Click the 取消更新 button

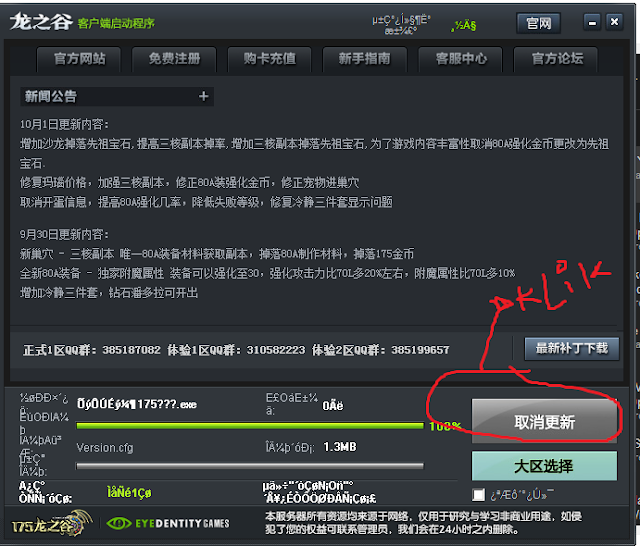tap(544, 422)
